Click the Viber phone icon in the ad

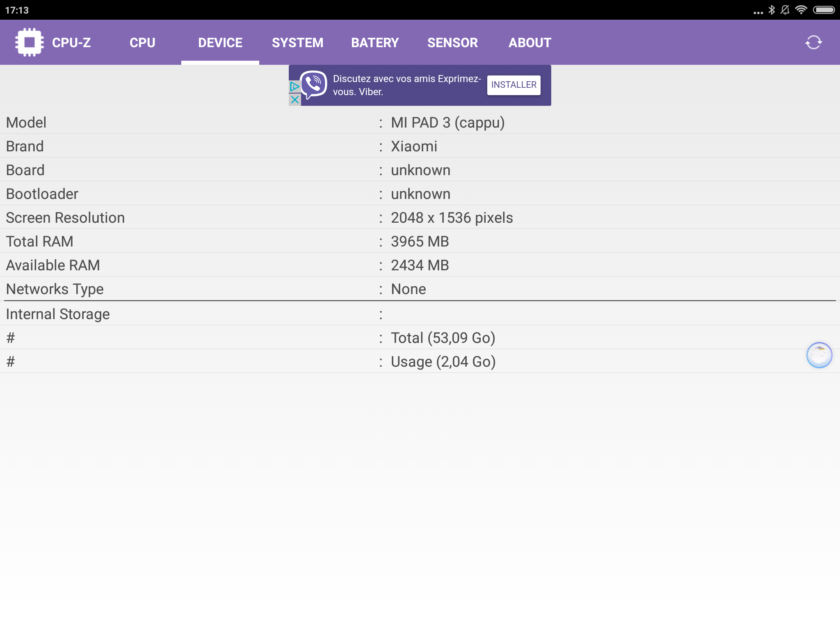(314, 85)
